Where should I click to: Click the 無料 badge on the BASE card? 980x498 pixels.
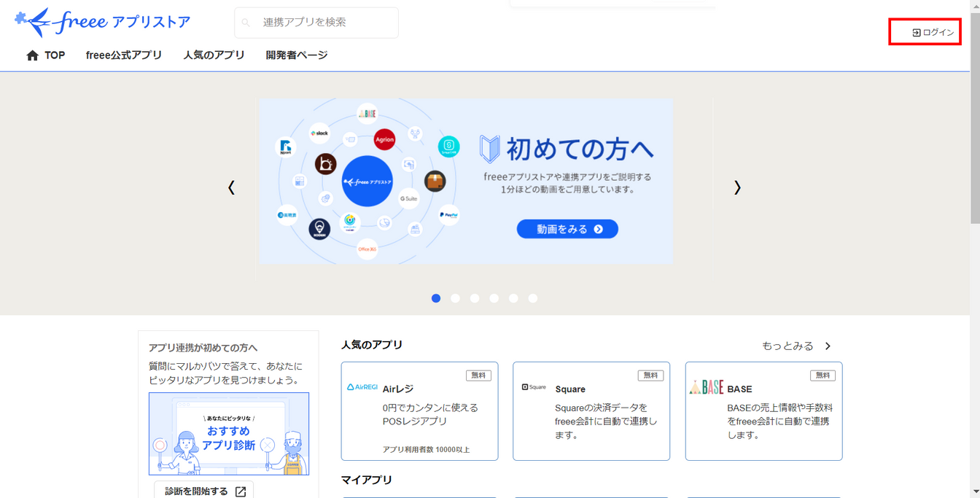[822, 376]
